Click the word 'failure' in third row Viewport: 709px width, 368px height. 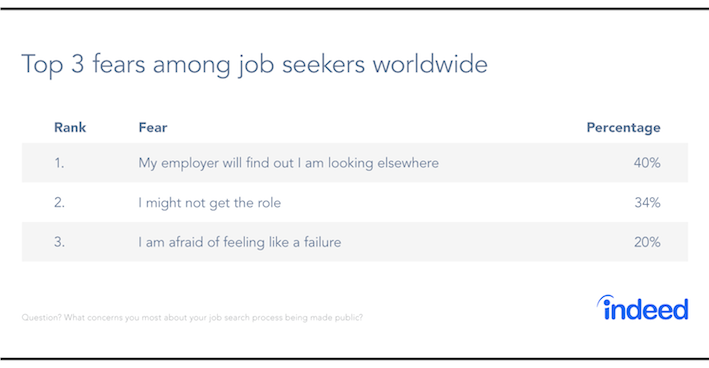(x=322, y=242)
